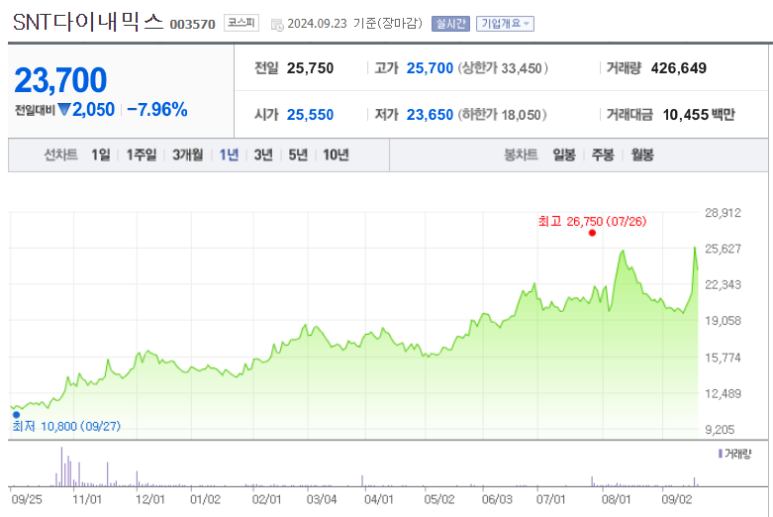773x517 pixels.
Task: Click the 상한가 33,450 text
Action: point(503,68)
